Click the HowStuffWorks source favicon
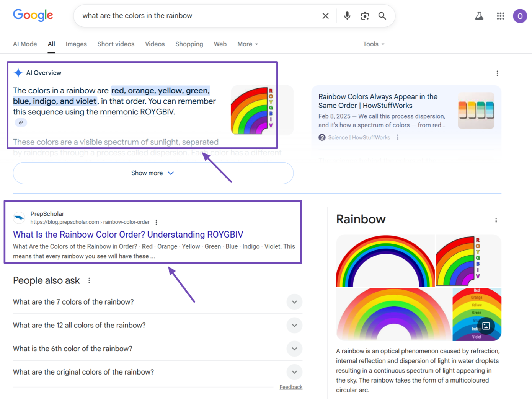This screenshot has width=532, height=399. coord(322,137)
